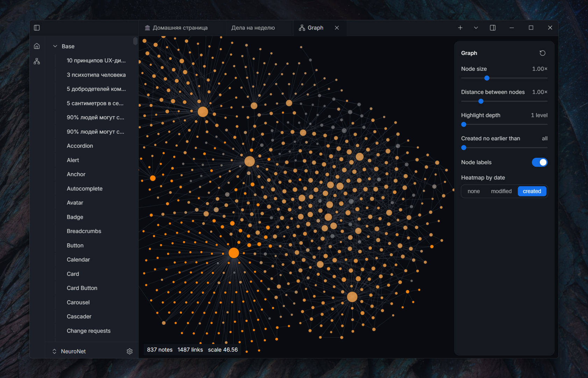Open the Avatar note
Viewport: 588px width, 378px height.
coord(75,203)
